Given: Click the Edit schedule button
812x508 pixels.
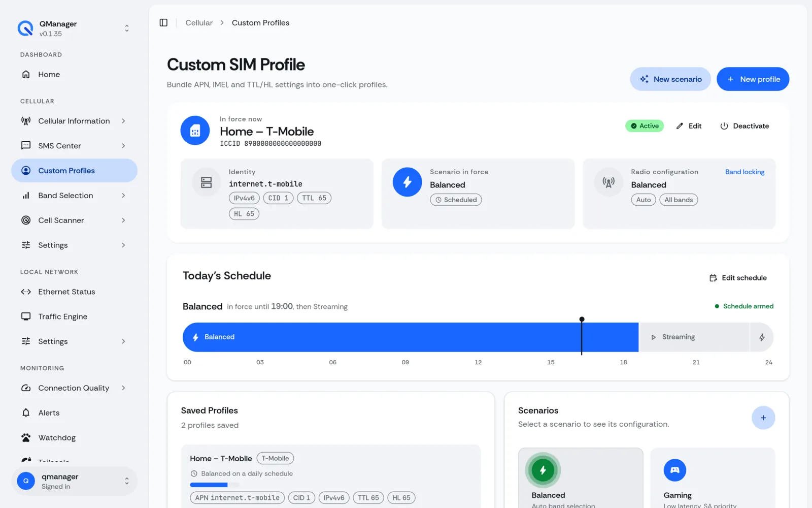Looking at the screenshot, I should 738,278.
